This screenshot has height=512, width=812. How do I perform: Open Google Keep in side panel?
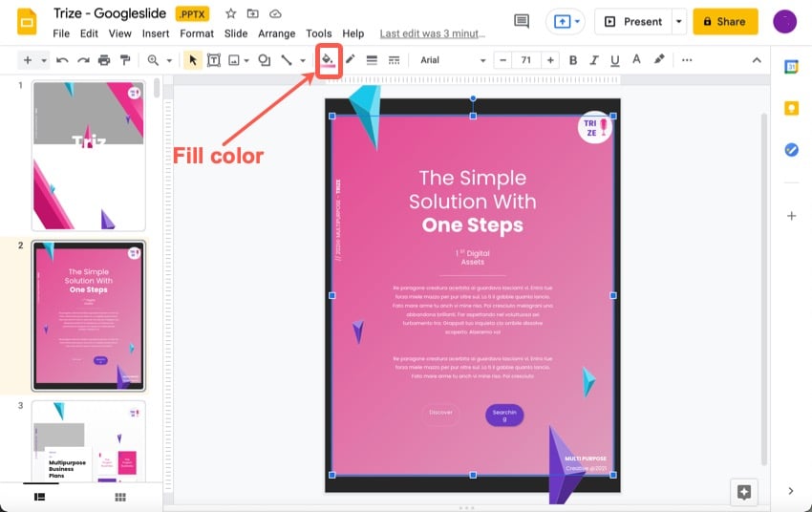(x=791, y=108)
